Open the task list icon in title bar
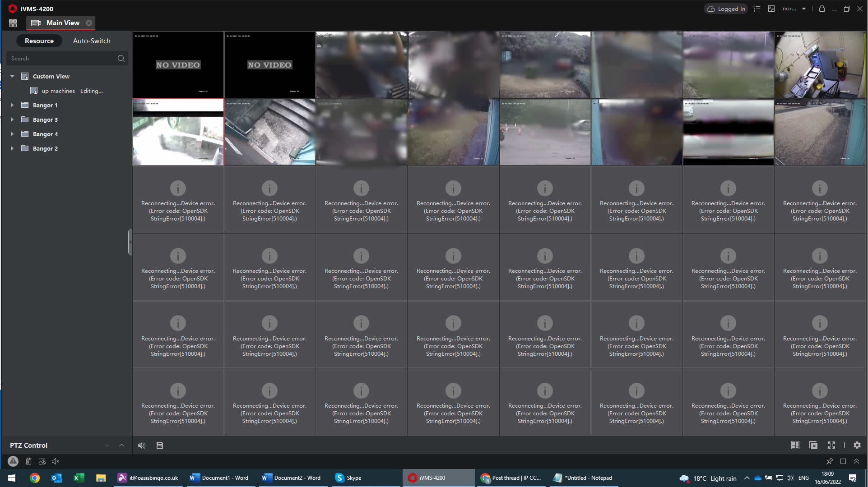Image resolution: width=868 pixels, height=487 pixels. click(x=757, y=9)
